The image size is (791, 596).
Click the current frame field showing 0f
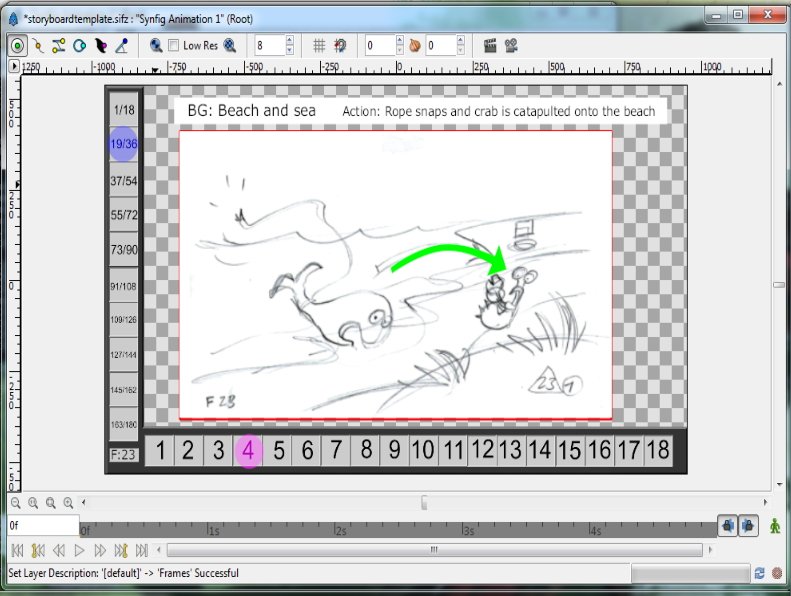[x=42, y=525]
